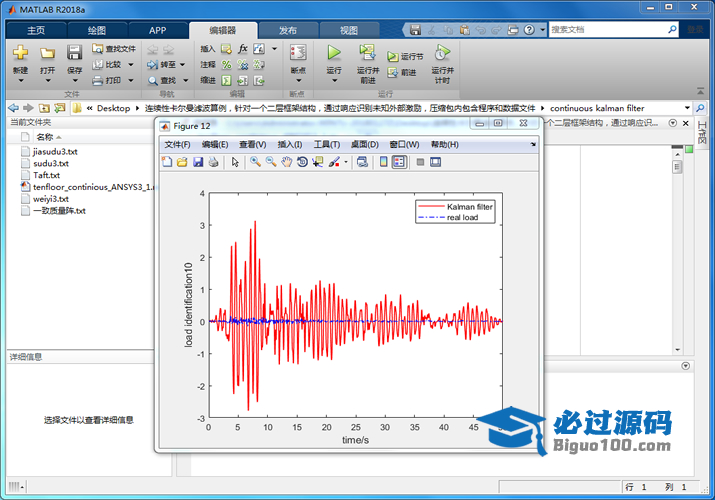Expand the 打开 dropdown arrow

[x=47, y=81]
